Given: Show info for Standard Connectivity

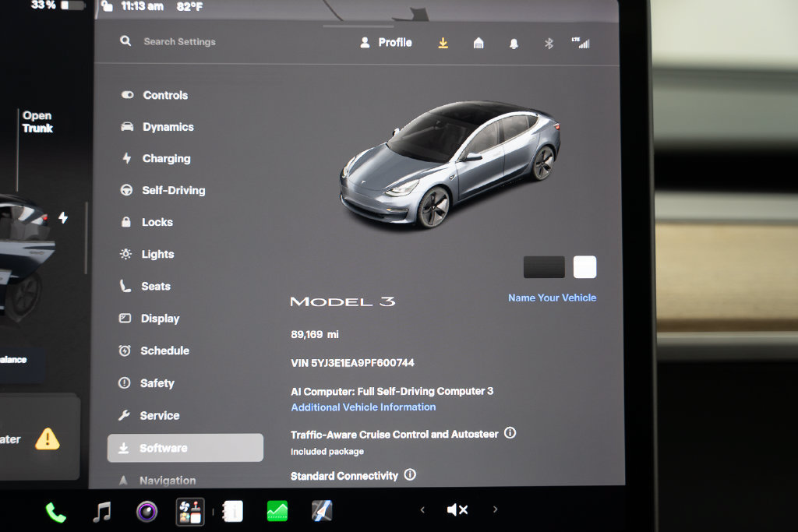Looking at the screenshot, I should pos(410,474).
